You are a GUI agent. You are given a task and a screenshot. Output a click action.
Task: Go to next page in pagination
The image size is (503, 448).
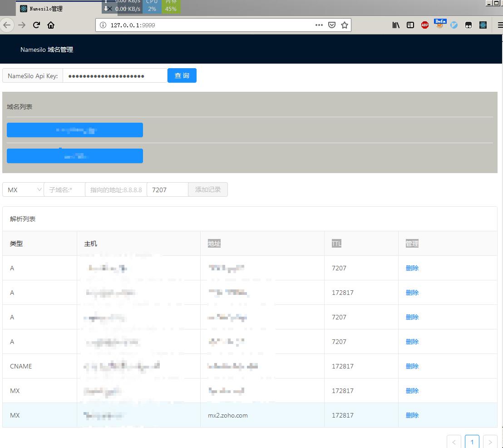click(x=490, y=442)
